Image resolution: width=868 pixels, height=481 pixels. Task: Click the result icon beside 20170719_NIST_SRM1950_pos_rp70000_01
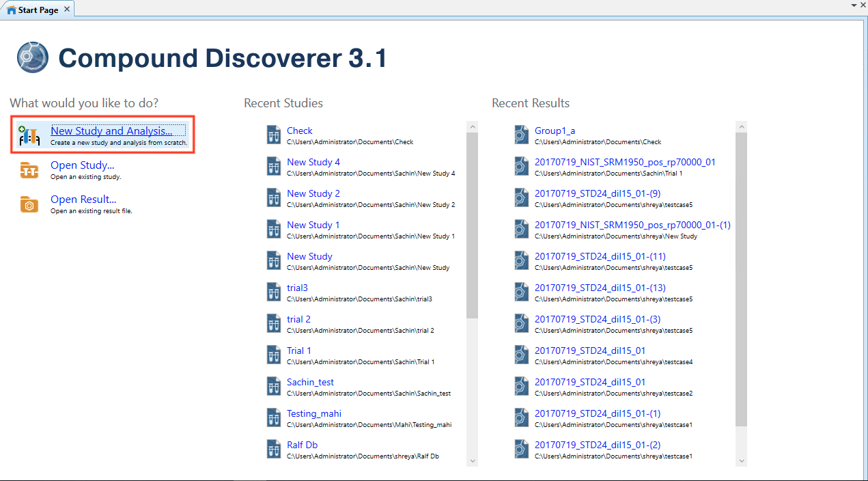pyautogui.click(x=521, y=166)
